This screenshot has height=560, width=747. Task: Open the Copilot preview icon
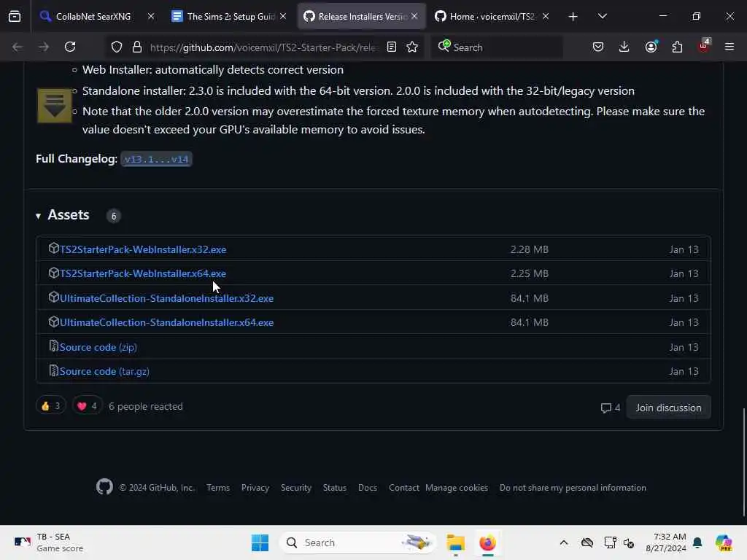[x=724, y=542]
